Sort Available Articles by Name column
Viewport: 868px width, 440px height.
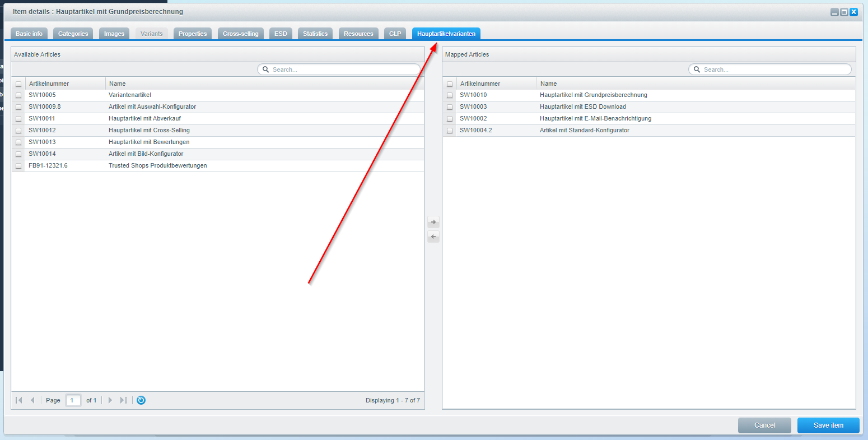pyautogui.click(x=264, y=84)
